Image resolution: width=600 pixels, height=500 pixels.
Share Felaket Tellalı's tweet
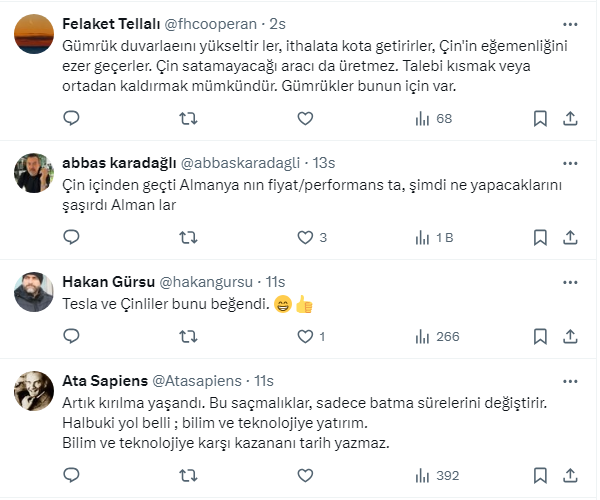pos(570,119)
